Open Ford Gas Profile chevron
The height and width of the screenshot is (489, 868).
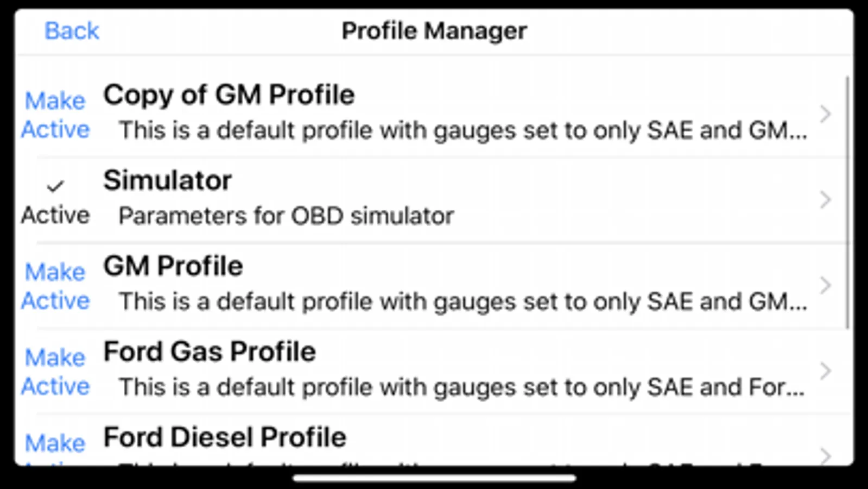pos(825,371)
